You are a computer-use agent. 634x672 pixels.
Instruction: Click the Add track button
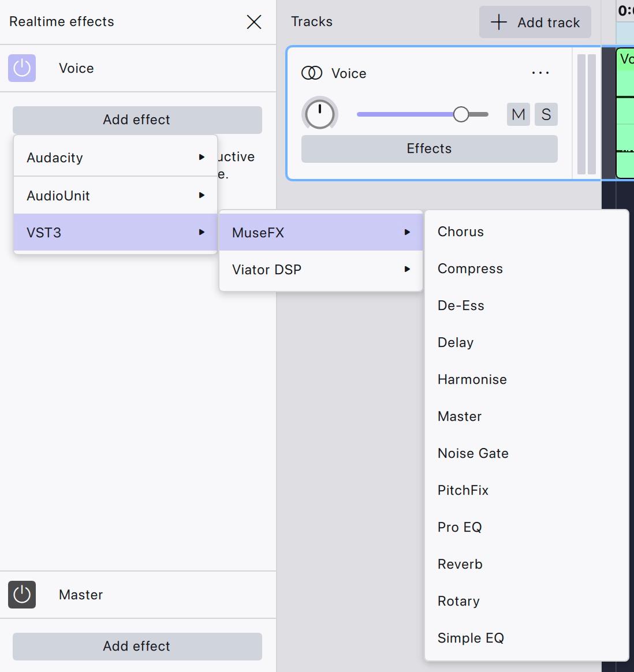[535, 22]
